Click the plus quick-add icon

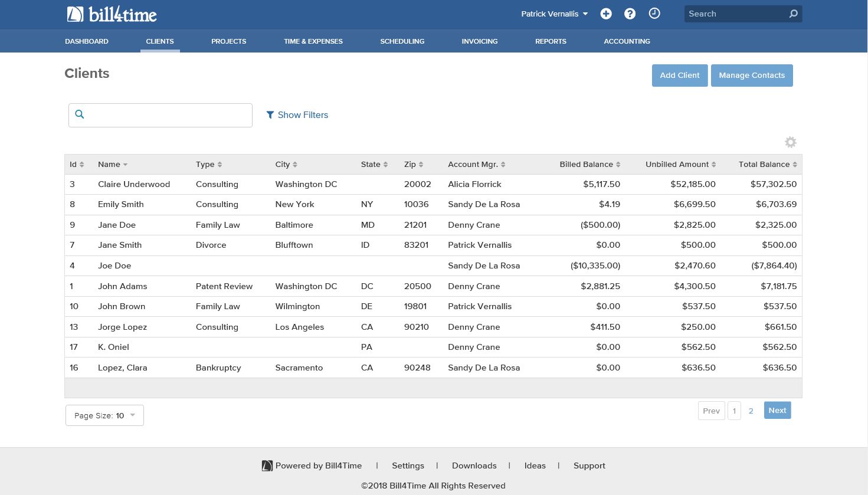pos(606,14)
